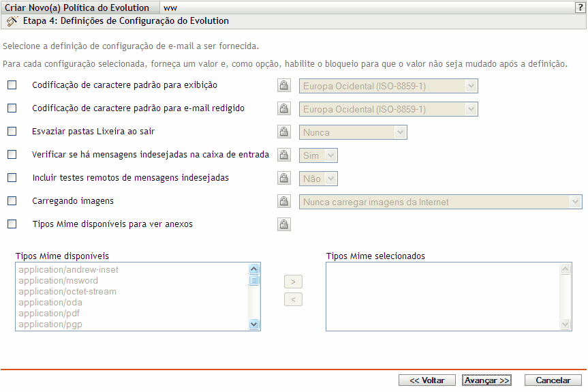Open Nunca carregar imagens da Internet dropdown

point(440,202)
